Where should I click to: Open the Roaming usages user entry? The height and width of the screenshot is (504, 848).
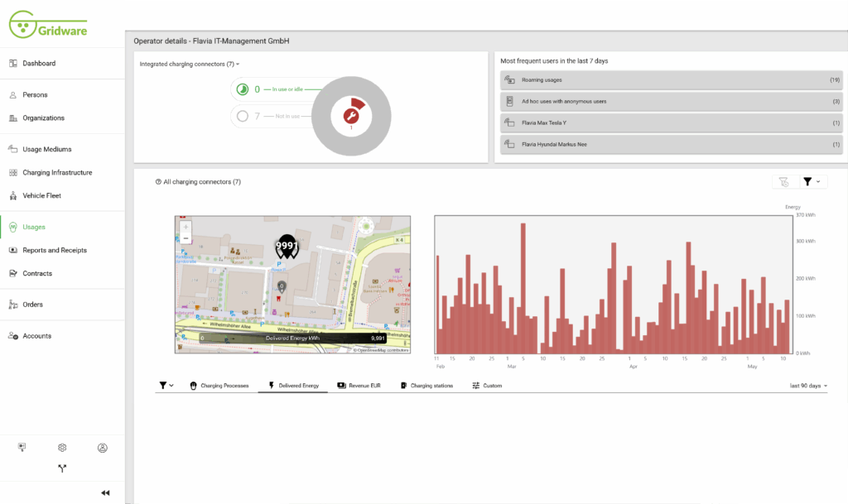point(672,80)
